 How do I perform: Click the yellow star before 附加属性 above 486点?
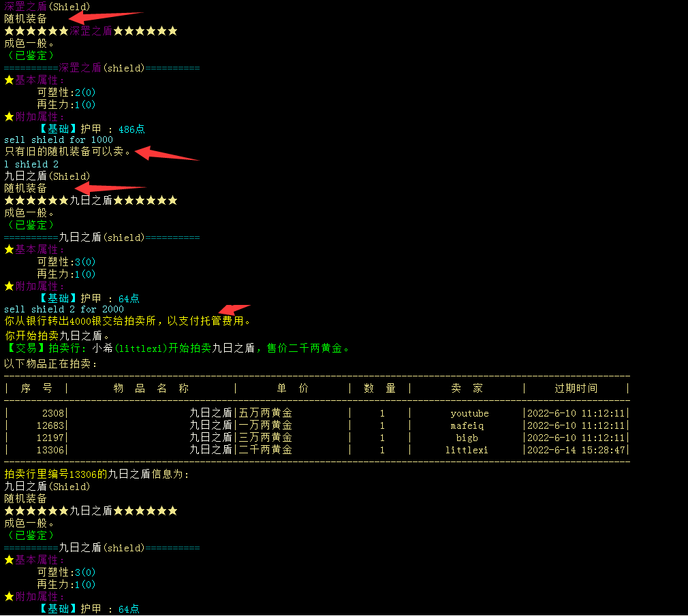click(10, 117)
